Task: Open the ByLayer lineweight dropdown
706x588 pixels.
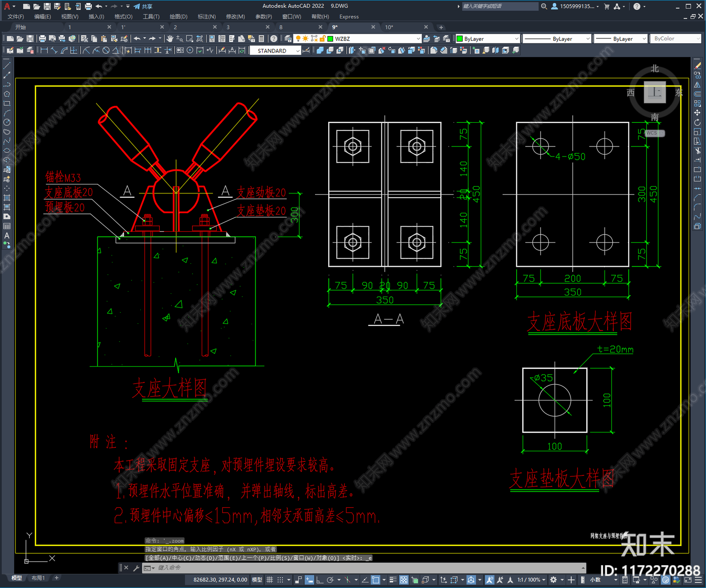Action: (644, 39)
